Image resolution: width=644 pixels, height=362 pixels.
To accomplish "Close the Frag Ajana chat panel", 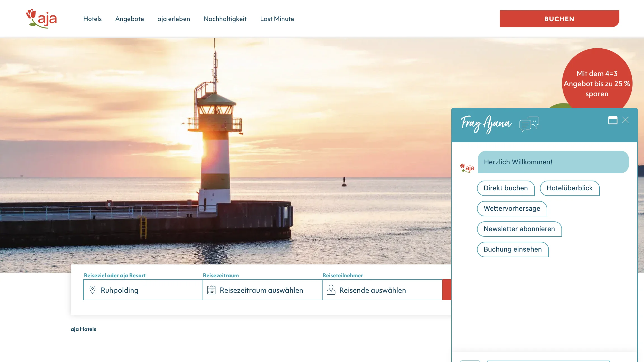I will tap(626, 120).
